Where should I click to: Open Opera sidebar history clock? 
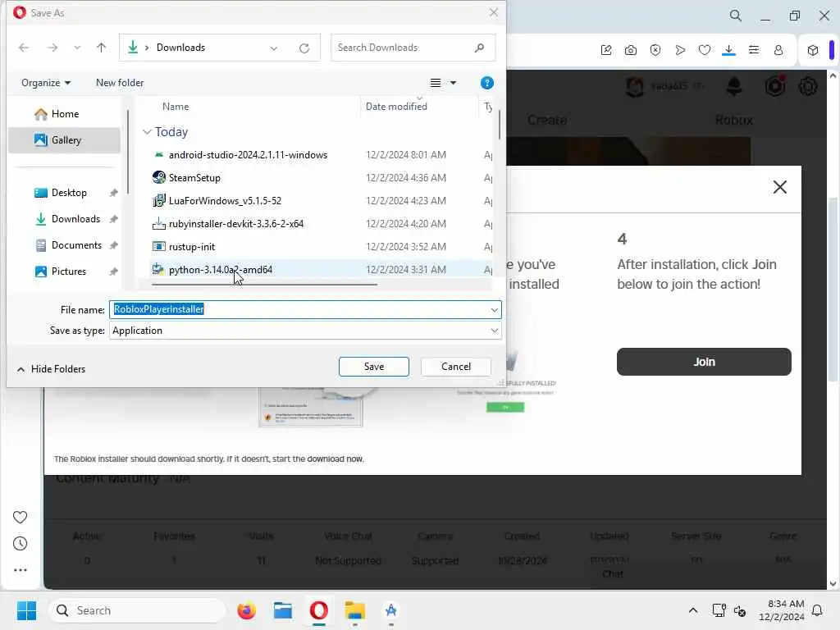point(20,544)
